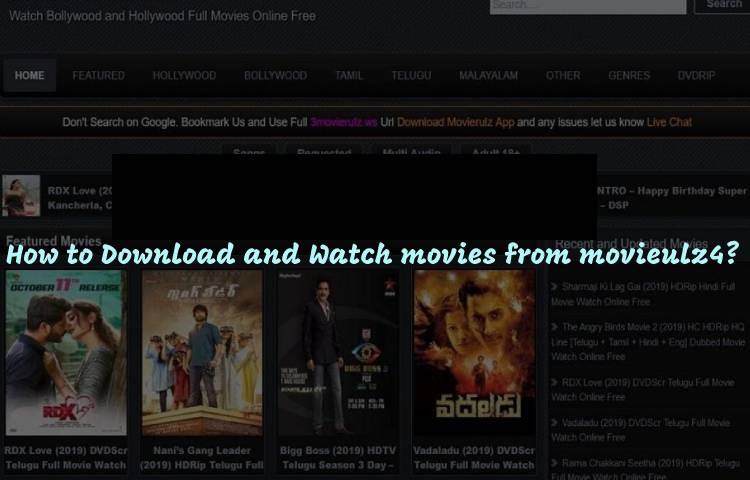Open the TAMIL movies category

(x=349, y=76)
